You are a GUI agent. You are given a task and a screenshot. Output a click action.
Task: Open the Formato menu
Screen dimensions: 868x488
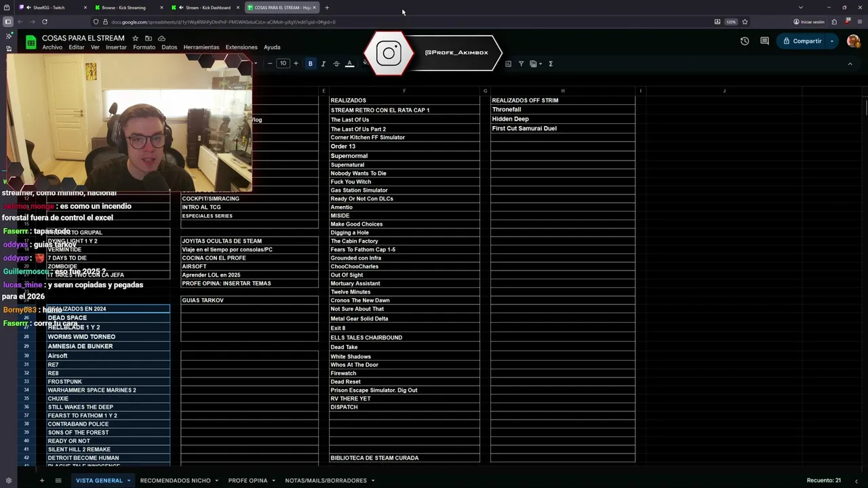pyautogui.click(x=144, y=47)
